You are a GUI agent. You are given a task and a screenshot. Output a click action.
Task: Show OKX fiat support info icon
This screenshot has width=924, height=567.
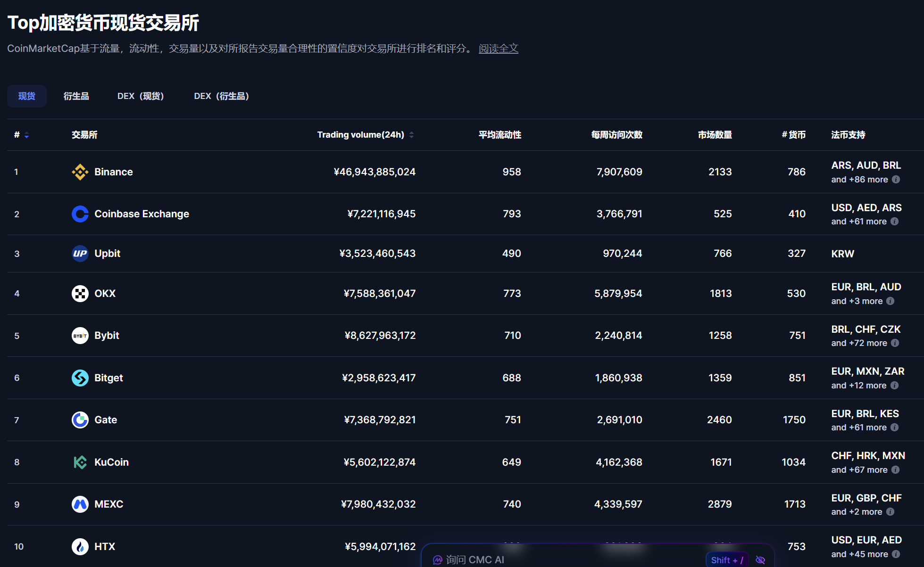891,301
